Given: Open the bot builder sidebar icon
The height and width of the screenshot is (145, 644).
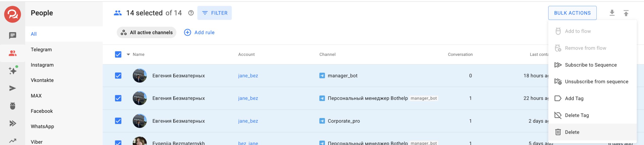Looking at the screenshot, I should click(x=13, y=106).
